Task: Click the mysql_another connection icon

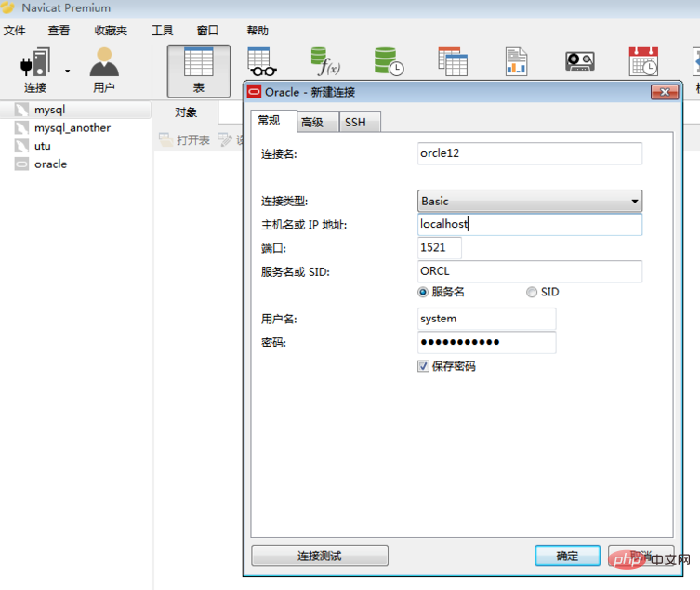Action: click(21, 128)
